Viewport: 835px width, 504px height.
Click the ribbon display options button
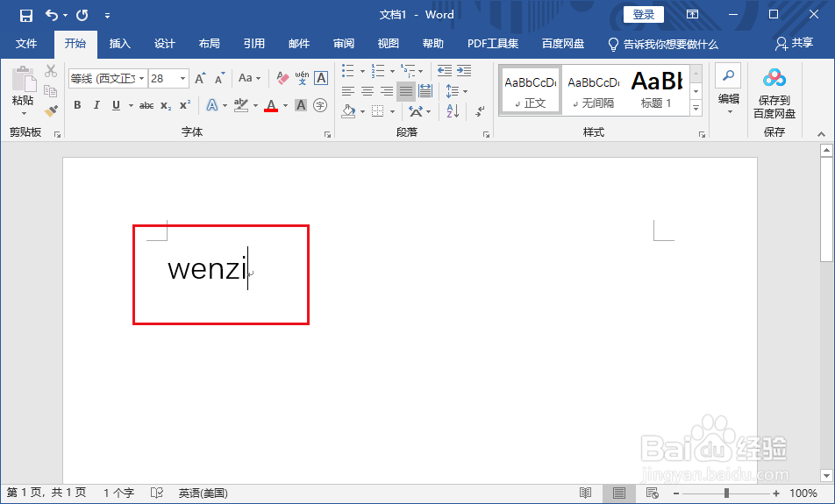coord(692,14)
